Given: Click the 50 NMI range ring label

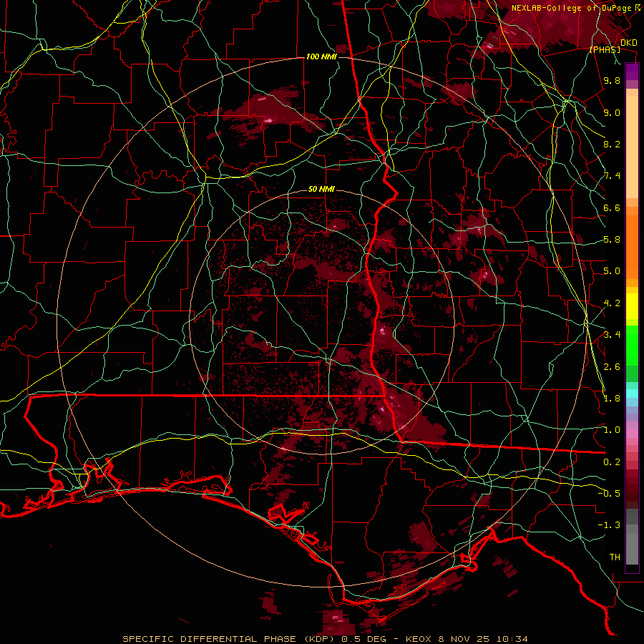Looking at the screenshot, I should pos(321,190).
